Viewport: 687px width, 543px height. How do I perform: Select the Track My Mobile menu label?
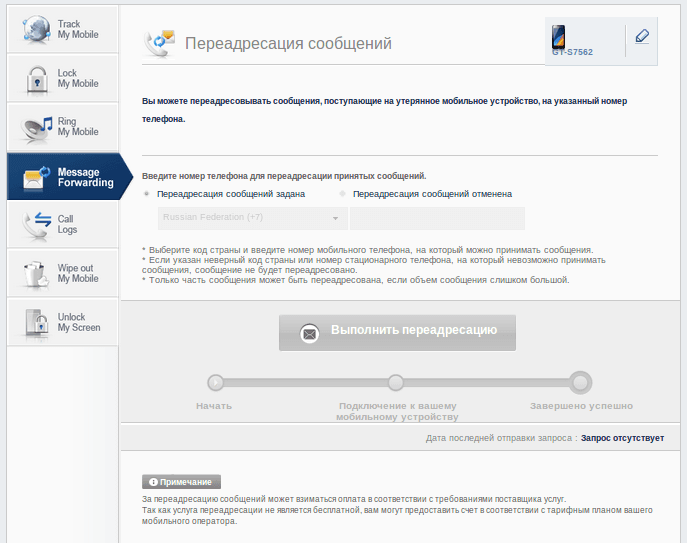[78, 29]
